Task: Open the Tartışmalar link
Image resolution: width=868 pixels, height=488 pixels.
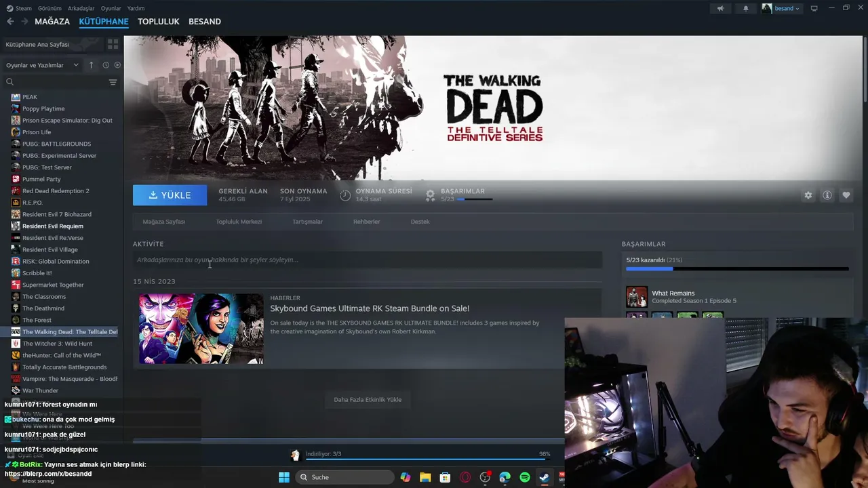Action: [x=307, y=222]
